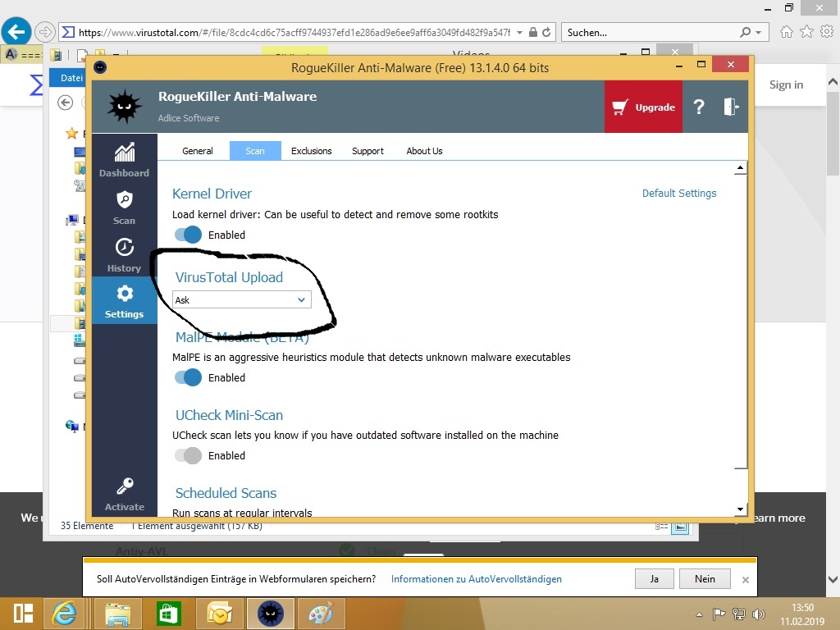
Task: Click the settings scrollbar down arrow
Action: coord(740,509)
